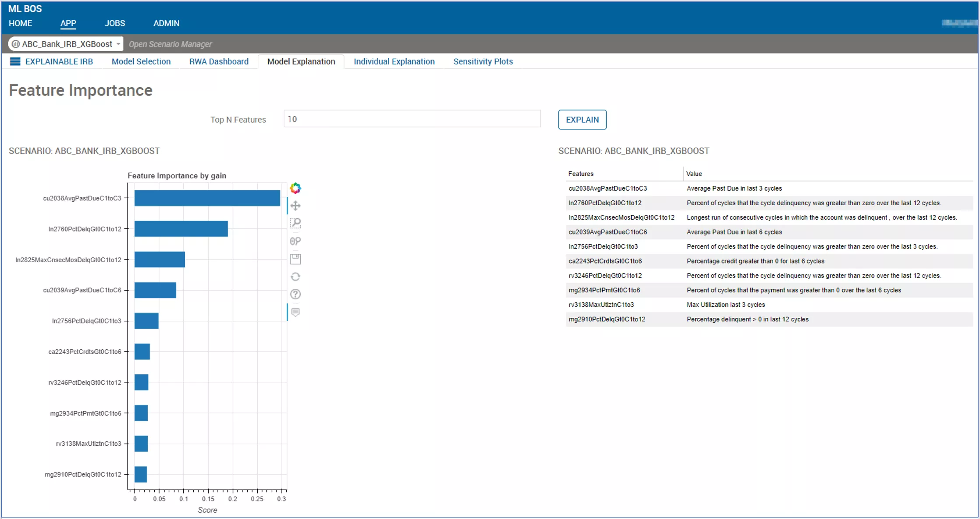Select the Pan tool in chart toolbar
The width and height of the screenshot is (980, 519).
pyautogui.click(x=295, y=206)
